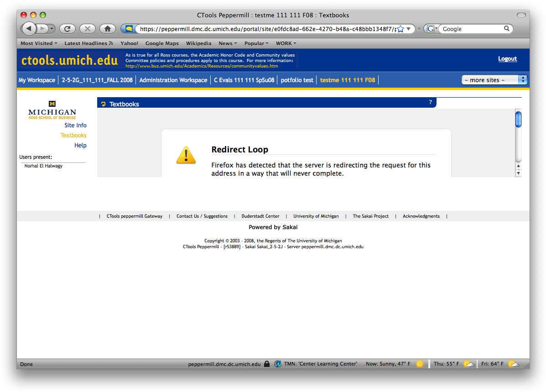Open the WORK bookmarks folder dropdown
The height and width of the screenshot is (392, 546).
point(286,43)
